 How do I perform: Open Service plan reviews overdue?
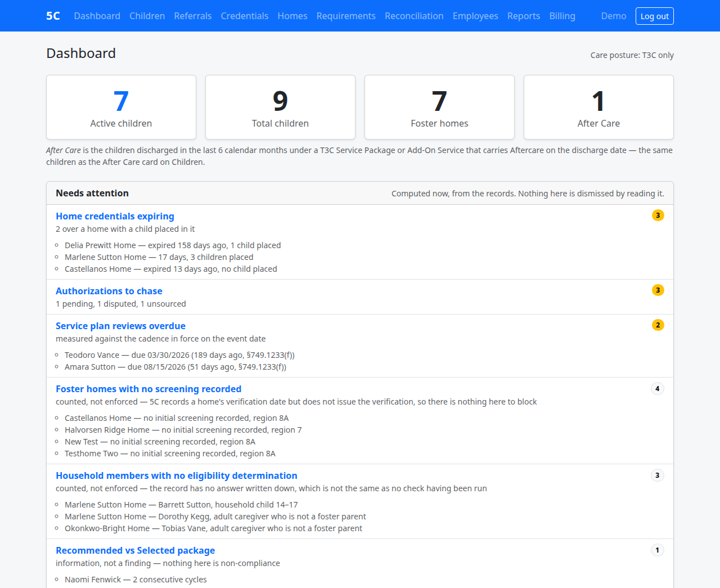pos(120,326)
